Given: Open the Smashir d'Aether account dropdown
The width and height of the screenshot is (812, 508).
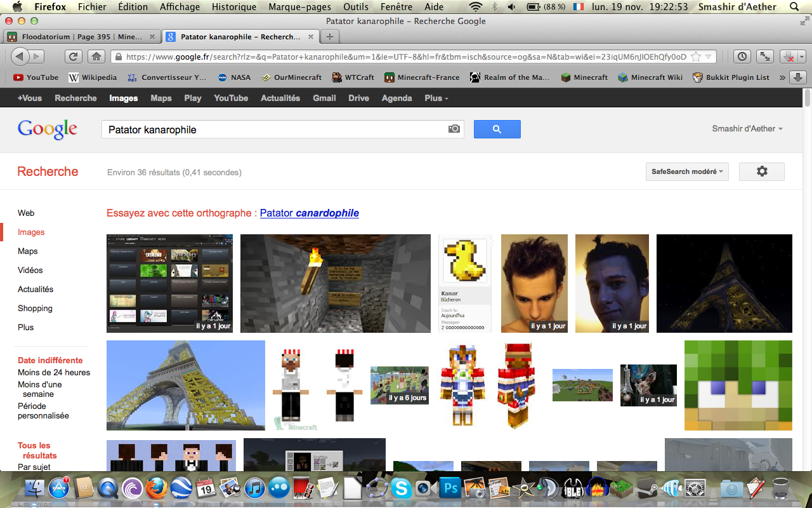Looking at the screenshot, I should coord(747,128).
